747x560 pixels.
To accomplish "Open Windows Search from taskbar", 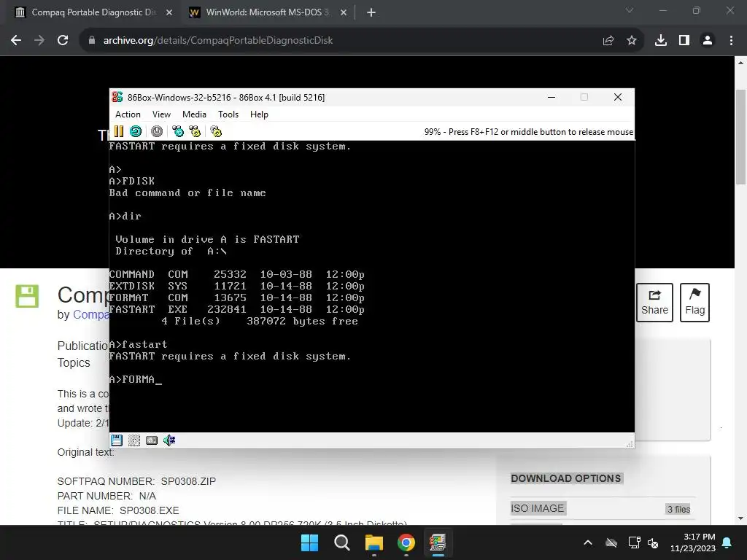I will click(x=341, y=542).
